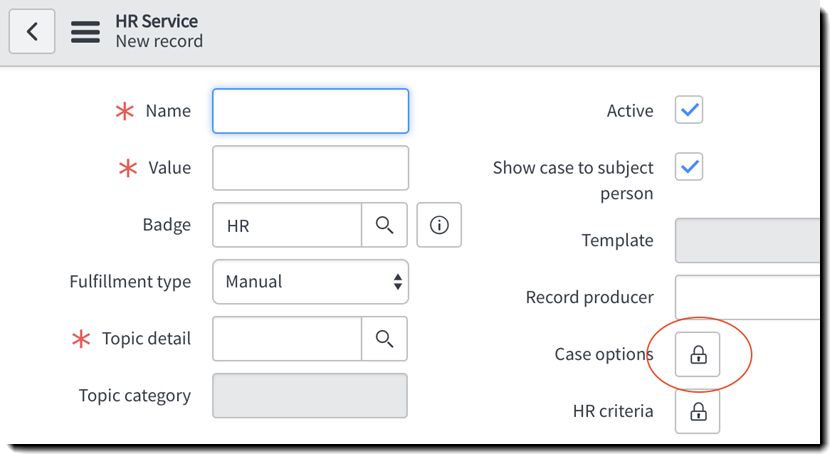Click the Badge lookup magnifier icon
This screenshot has height=454, width=830.
384,225
